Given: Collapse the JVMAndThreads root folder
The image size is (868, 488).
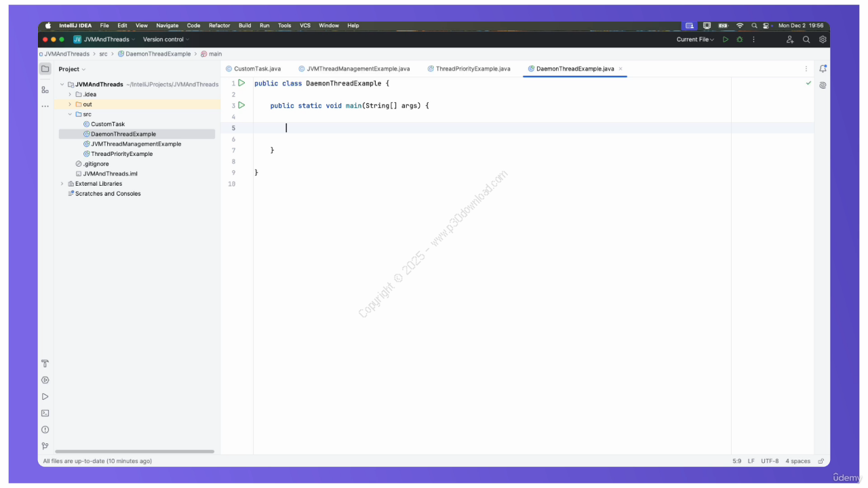Looking at the screenshot, I should 62,85.
